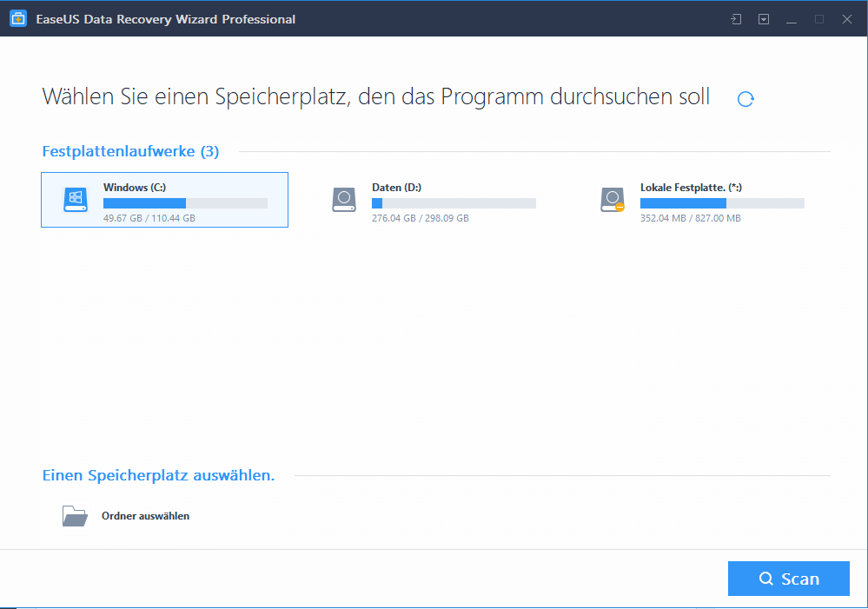Click the Ordner auswählen label
The image size is (868, 609).
coord(145,516)
